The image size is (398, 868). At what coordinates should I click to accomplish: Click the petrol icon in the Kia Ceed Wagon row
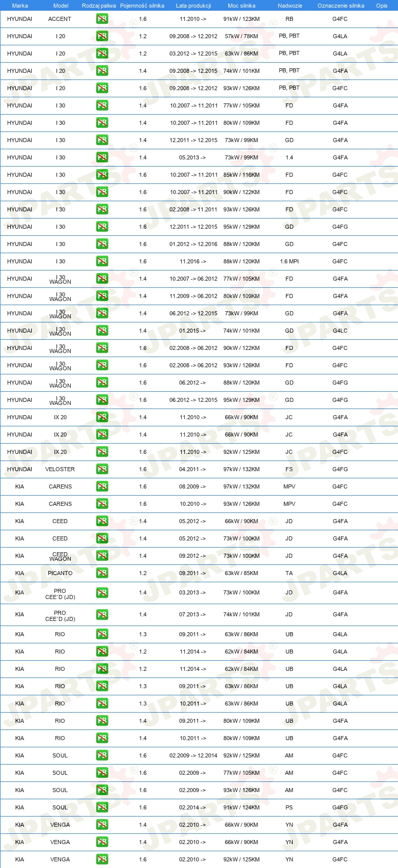(102, 556)
